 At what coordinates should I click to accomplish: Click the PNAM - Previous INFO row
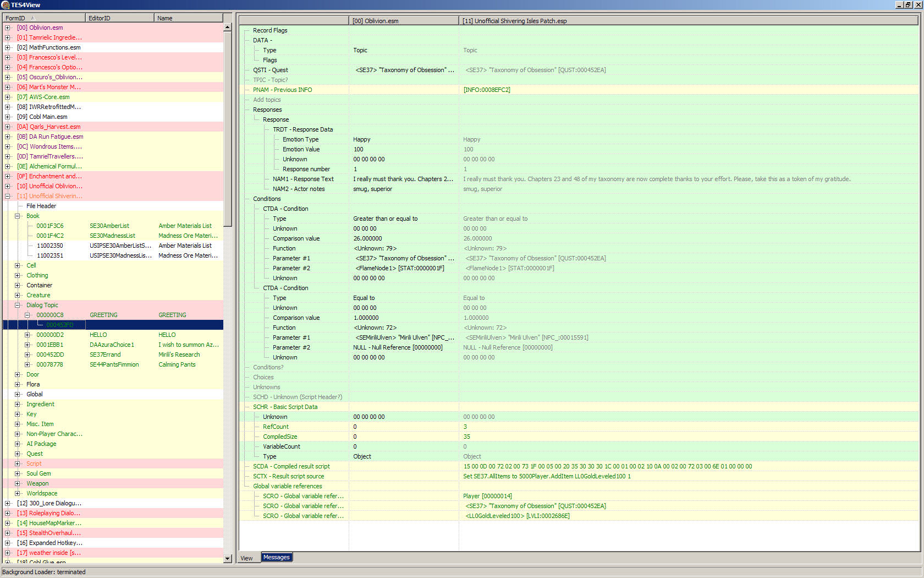coord(579,90)
